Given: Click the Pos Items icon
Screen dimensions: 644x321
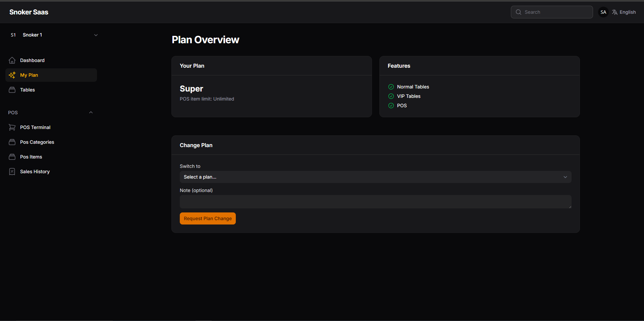Looking at the screenshot, I should click(12, 157).
